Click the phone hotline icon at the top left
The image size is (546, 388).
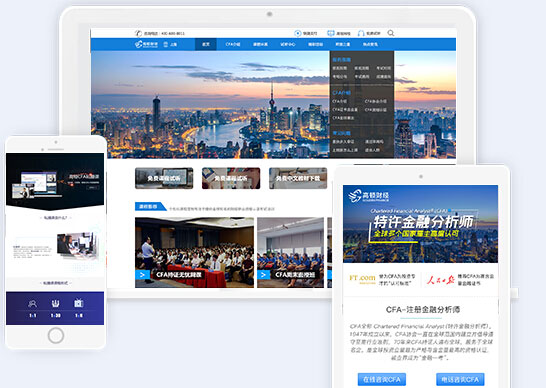[138, 33]
